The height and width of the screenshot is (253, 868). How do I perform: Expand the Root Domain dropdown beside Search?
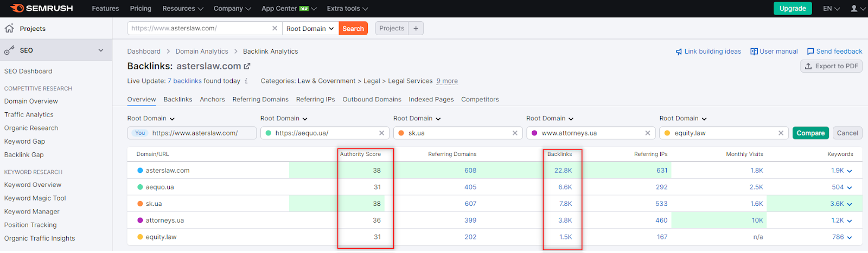click(310, 28)
